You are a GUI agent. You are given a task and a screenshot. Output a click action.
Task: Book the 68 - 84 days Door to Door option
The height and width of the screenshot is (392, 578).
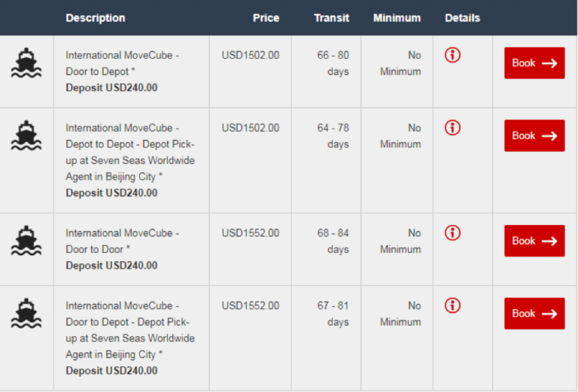[x=534, y=241]
